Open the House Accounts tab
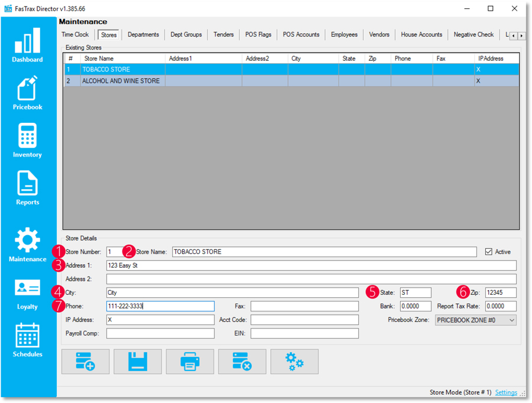This screenshot has width=532, height=403. tap(421, 35)
